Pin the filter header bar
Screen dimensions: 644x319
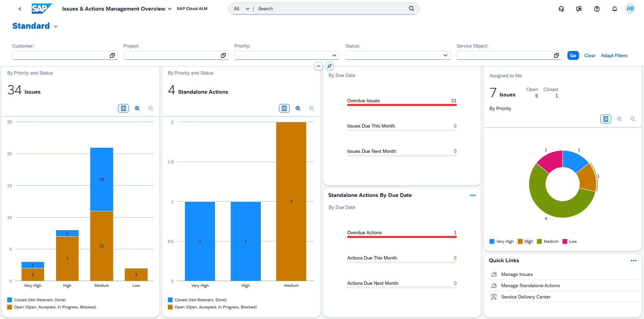tap(329, 66)
